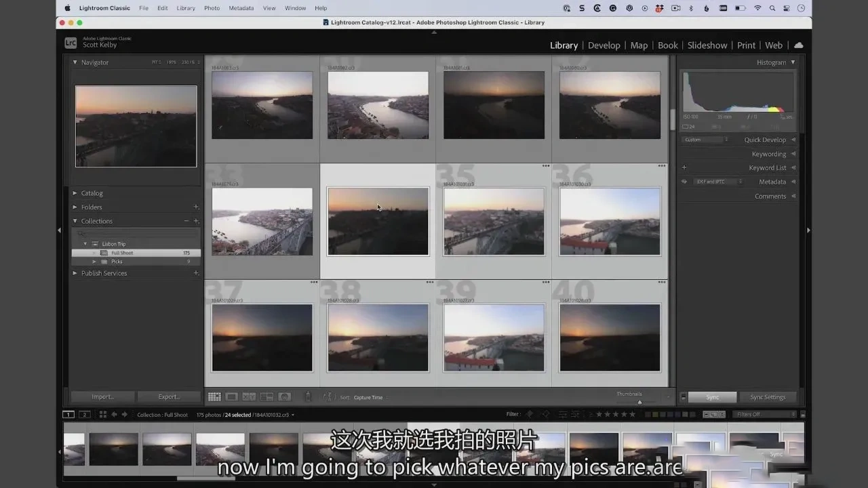Add a new collection with plus icon

pos(196,221)
